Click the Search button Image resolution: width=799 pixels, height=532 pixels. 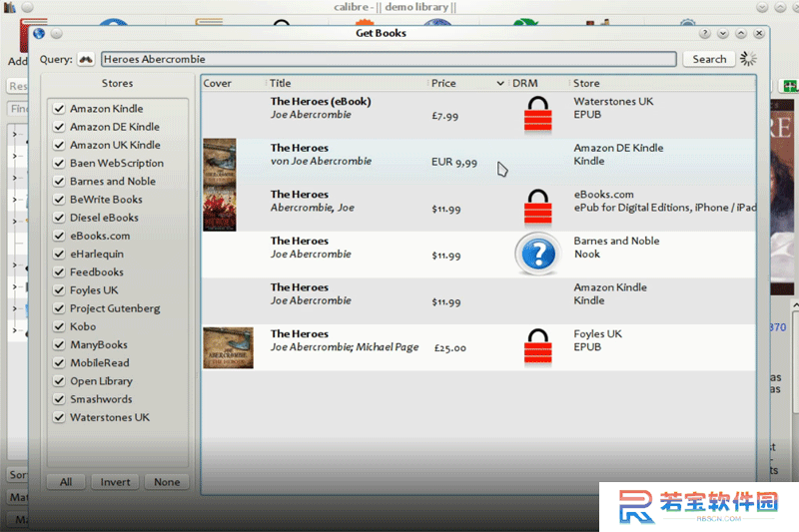[709, 60]
